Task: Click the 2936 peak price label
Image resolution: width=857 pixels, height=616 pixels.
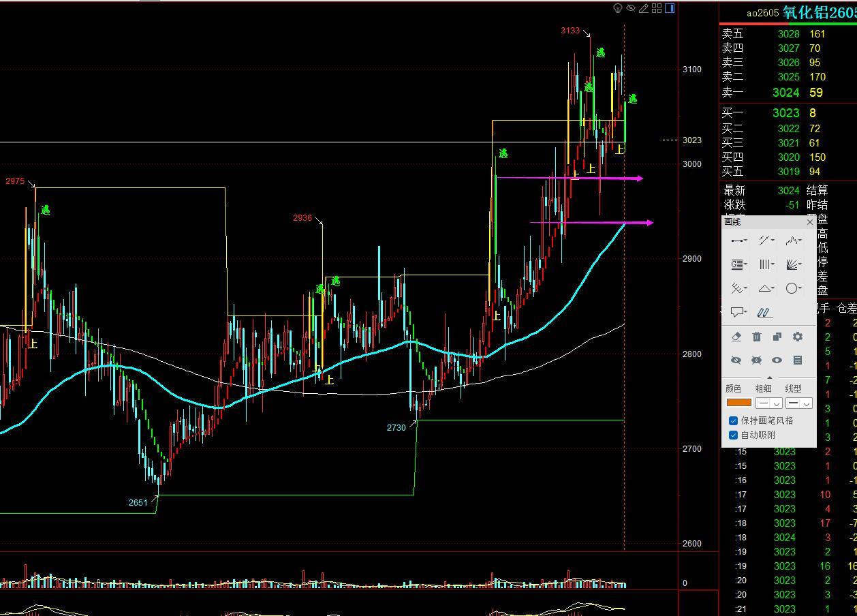Action: point(302,218)
